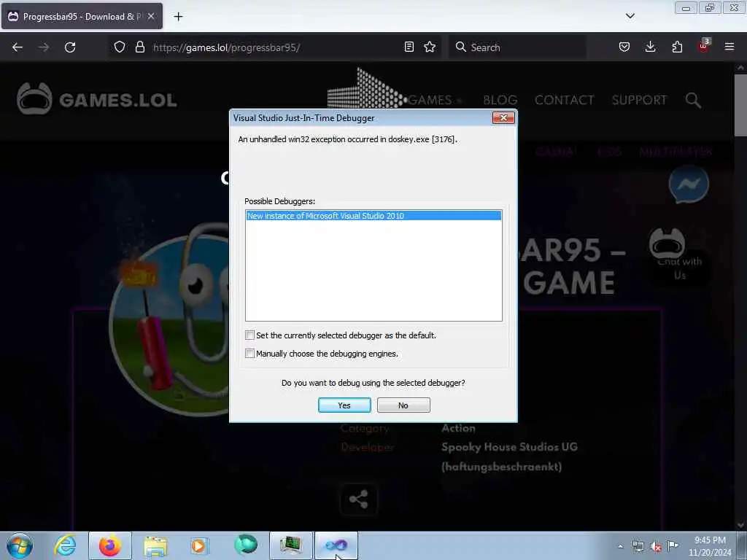The height and width of the screenshot is (560, 747).
Task: Open the CONTACT navigation link
Action: click(564, 100)
